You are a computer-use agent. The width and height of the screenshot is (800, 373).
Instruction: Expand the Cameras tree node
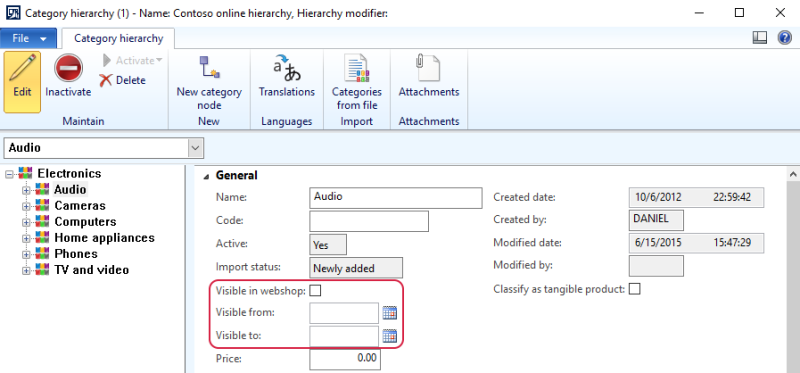pos(27,206)
